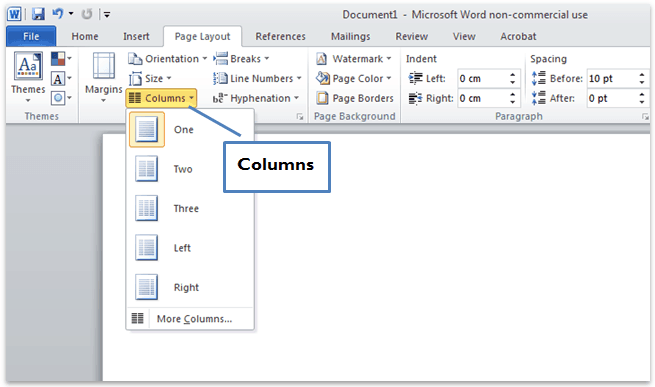Open the page Size dropdown
Screen dimensions: 655x387
(150, 78)
